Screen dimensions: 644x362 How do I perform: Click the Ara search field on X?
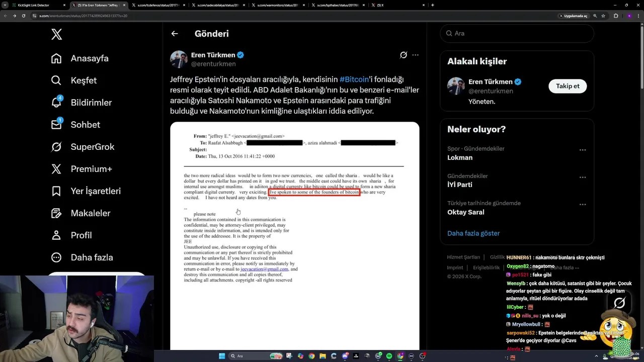pyautogui.click(x=517, y=33)
